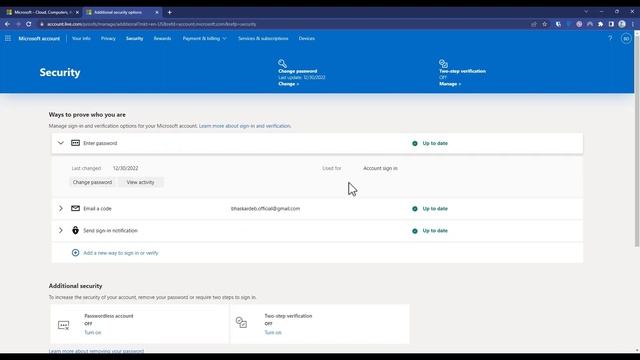The width and height of the screenshot is (640, 360).
Task: Open the browser extensions puzzle icon
Action: pos(600,24)
